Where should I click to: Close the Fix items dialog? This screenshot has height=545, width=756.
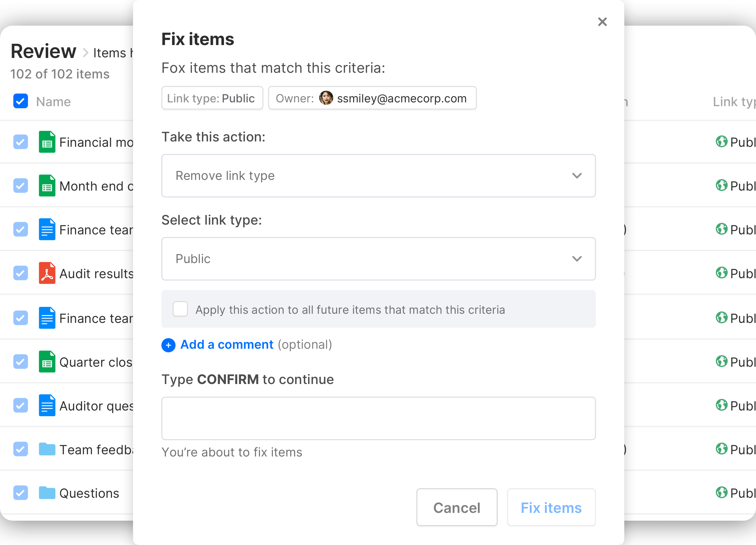pyautogui.click(x=602, y=22)
